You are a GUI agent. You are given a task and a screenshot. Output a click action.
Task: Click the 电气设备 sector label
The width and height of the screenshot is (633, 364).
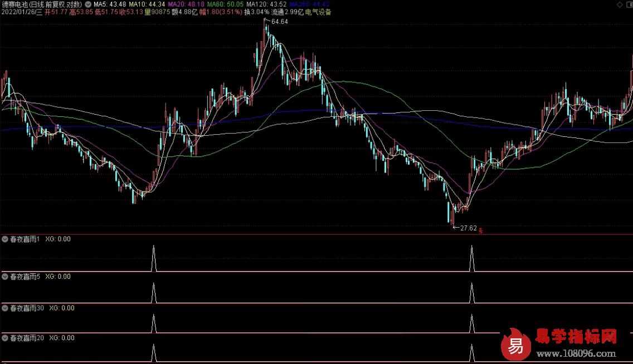pos(318,12)
